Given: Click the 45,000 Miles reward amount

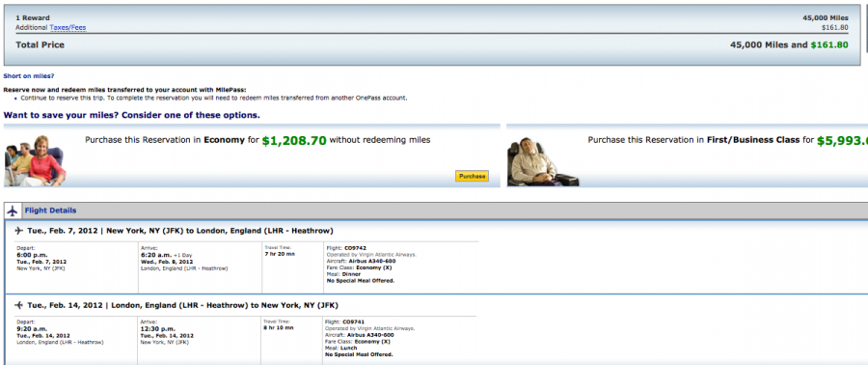Looking at the screenshot, I should pyautogui.click(x=826, y=17).
